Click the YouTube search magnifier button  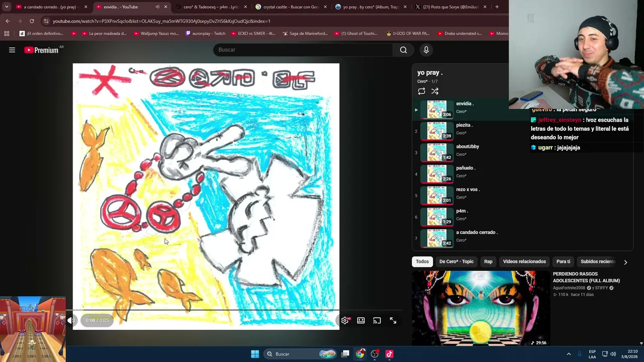click(404, 50)
